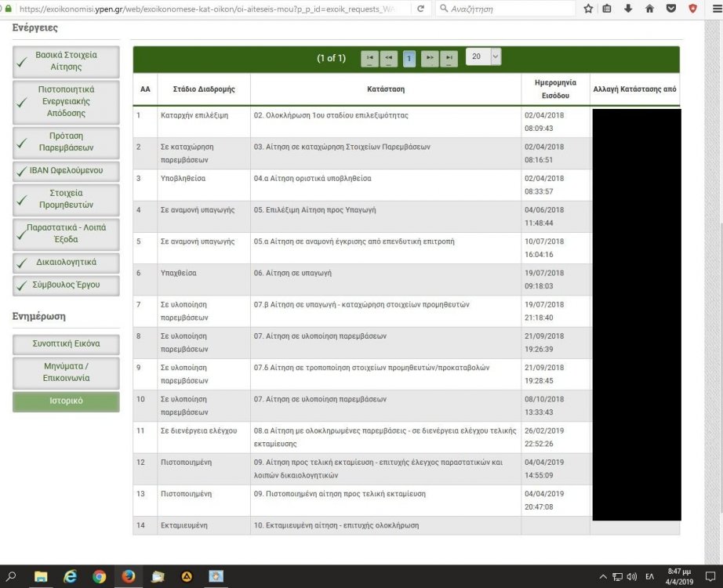Open Πρόταση Παρεμβάσεων section
Screen dimensions: 723x588
tap(66, 141)
